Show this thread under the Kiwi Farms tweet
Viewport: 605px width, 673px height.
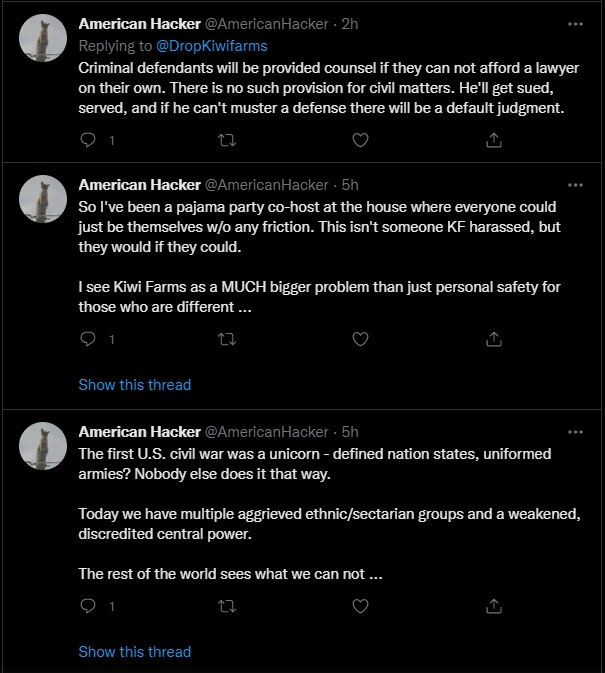pos(134,384)
